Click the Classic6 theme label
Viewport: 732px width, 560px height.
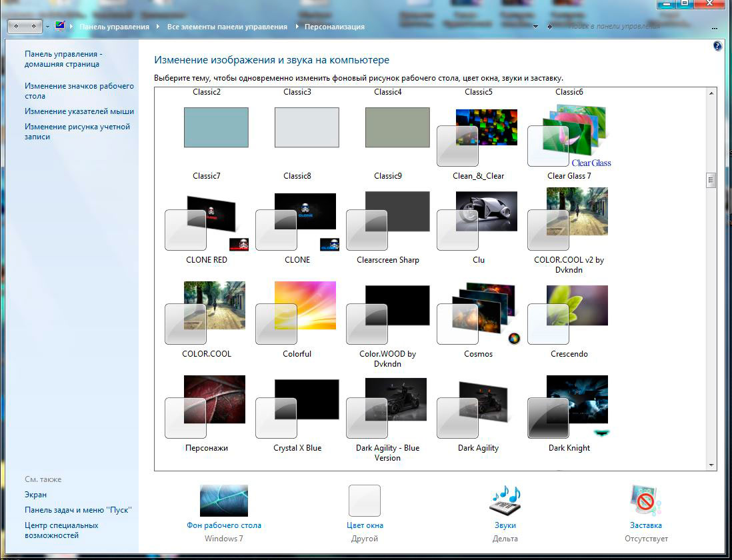click(569, 92)
